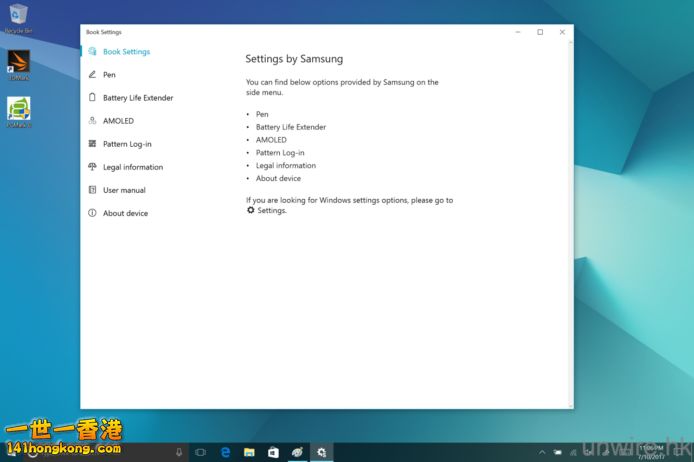Open File Explorer from the taskbar
The height and width of the screenshot is (462, 694).
point(249,452)
